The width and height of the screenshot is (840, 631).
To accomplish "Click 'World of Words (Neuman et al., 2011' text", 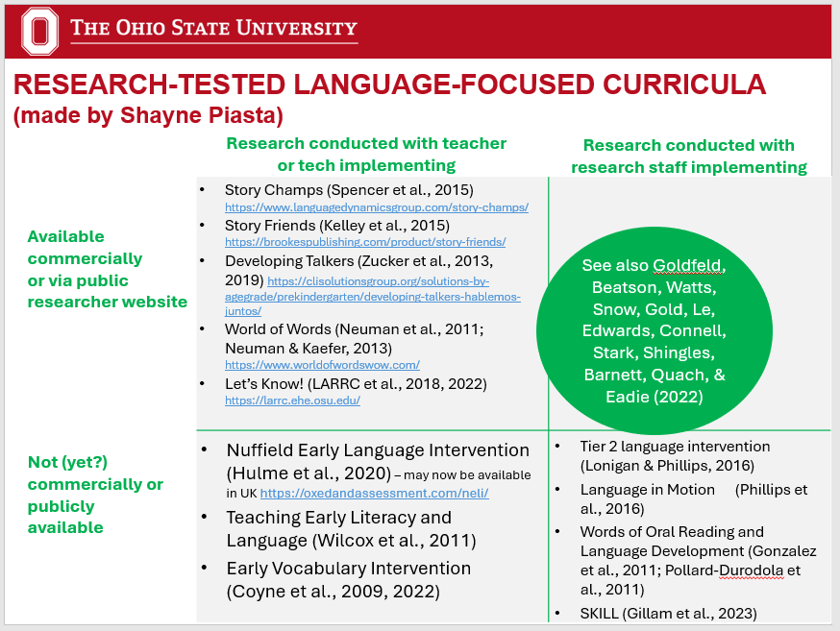I will coord(354,329).
